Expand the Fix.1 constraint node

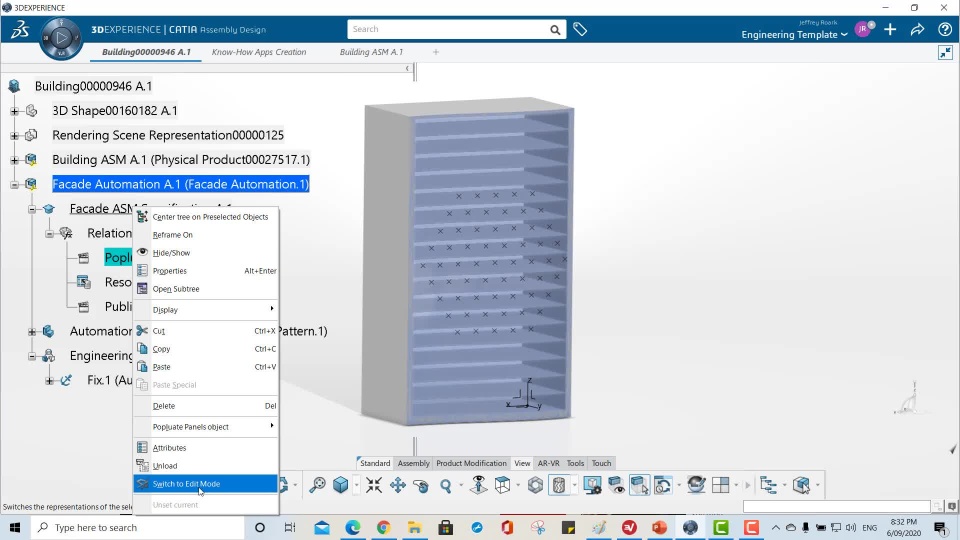[x=49, y=380]
